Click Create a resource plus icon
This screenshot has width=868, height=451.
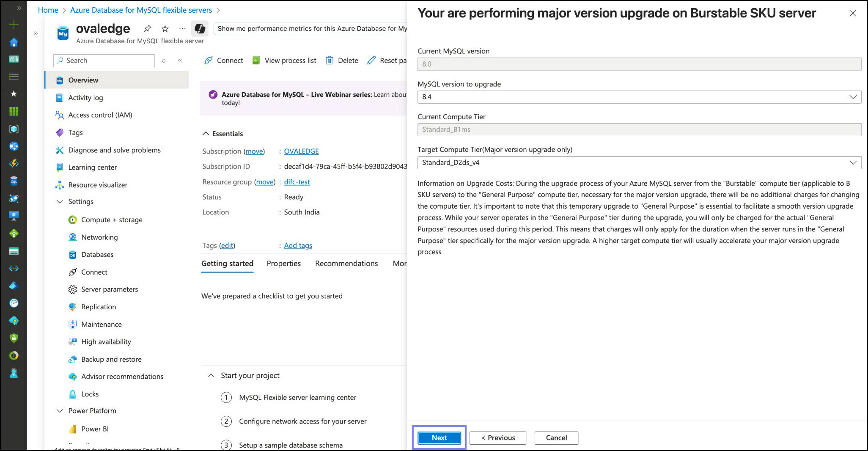point(14,25)
